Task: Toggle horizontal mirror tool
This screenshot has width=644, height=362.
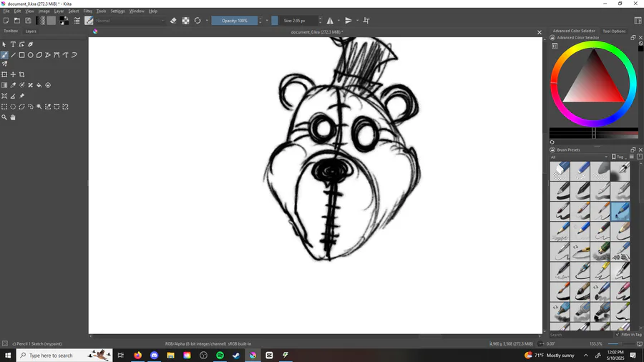Action: click(330, 21)
